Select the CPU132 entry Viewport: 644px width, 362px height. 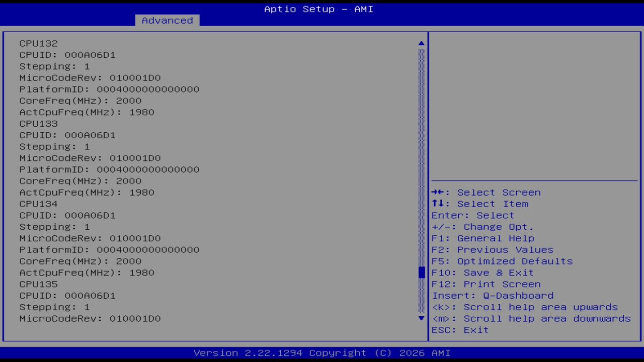pyautogui.click(x=38, y=43)
